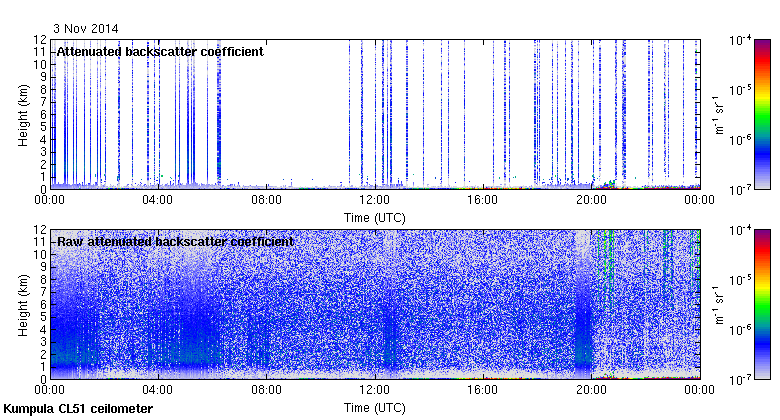Click the '12' height tick of the top panel
The width and height of the screenshot is (780, 420).
point(40,40)
